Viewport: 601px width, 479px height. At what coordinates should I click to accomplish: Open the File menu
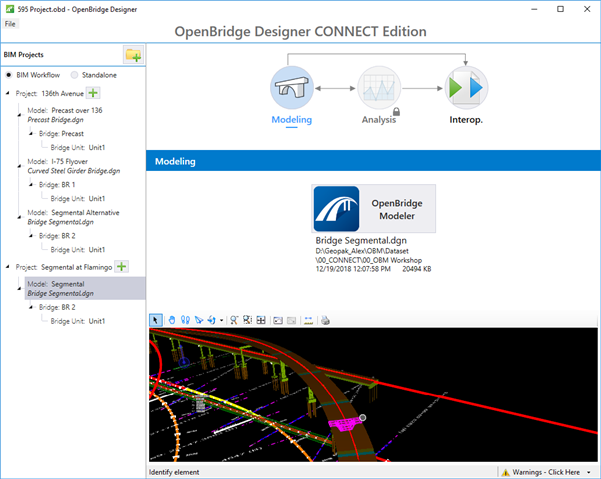[10, 24]
